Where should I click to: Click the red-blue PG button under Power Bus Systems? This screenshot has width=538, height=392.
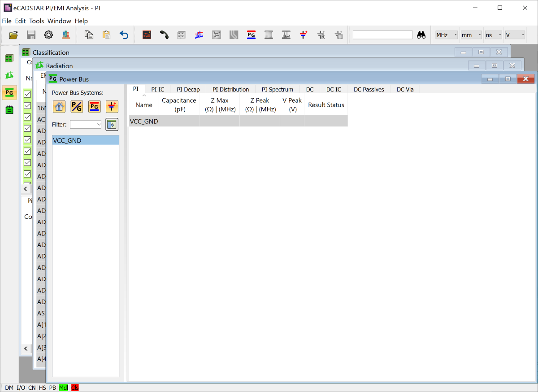(94, 106)
